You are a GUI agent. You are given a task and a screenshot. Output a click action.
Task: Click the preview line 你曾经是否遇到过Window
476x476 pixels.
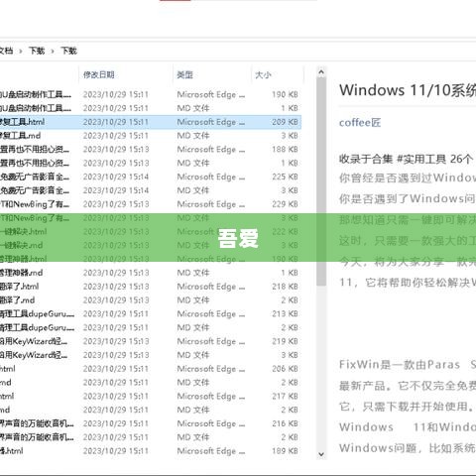coord(408,178)
